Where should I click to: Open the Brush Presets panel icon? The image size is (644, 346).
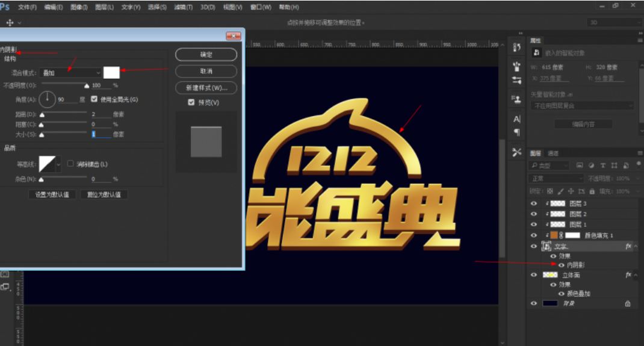coord(516,66)
